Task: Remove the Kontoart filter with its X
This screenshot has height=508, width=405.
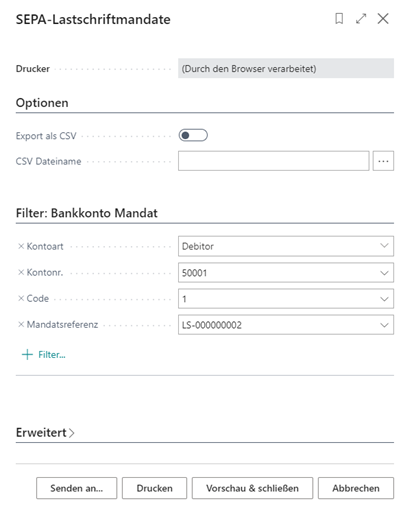Action: 21,246
